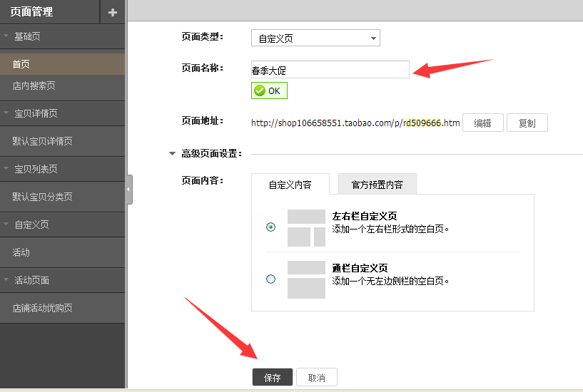Click the left-right column layout thumbnail icon
The image size is (583, 392).
(x=306, y=228)
